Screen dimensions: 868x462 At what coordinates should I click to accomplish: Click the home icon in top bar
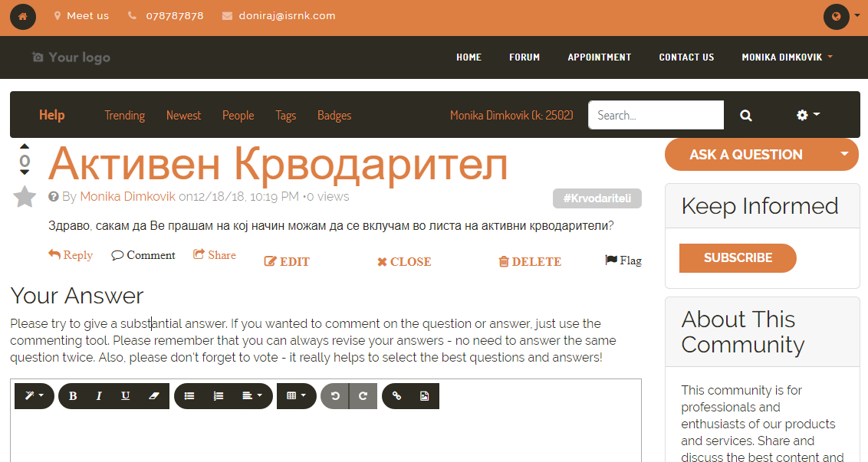click(22, 16)
